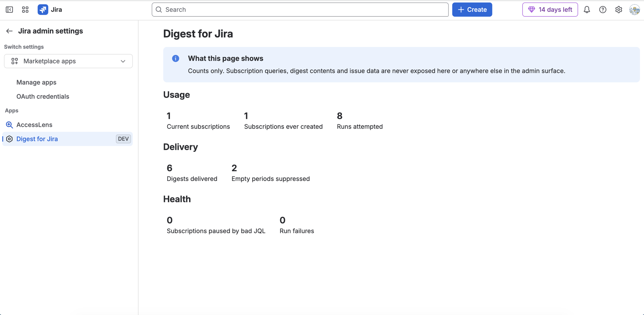This screenshot has width=644, height=315.
Task: Click the value 2 above Empty periods suppressed
Action: click(234, 168)
